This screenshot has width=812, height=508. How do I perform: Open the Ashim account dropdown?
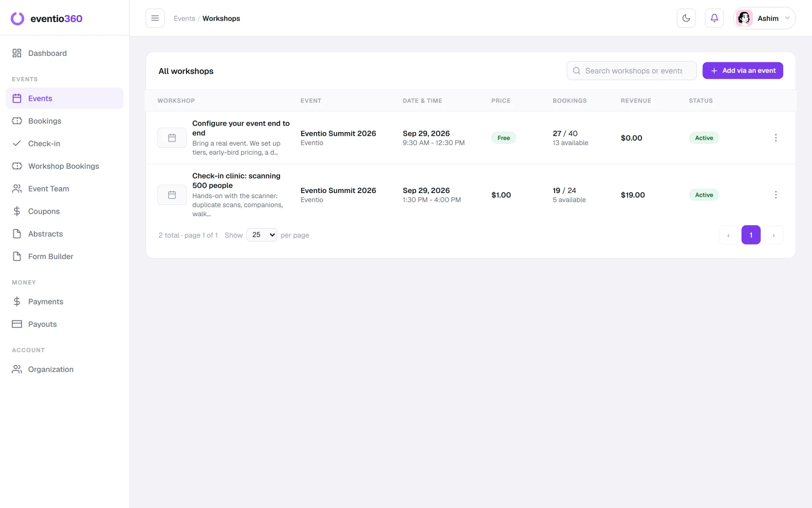pos(764,18)
